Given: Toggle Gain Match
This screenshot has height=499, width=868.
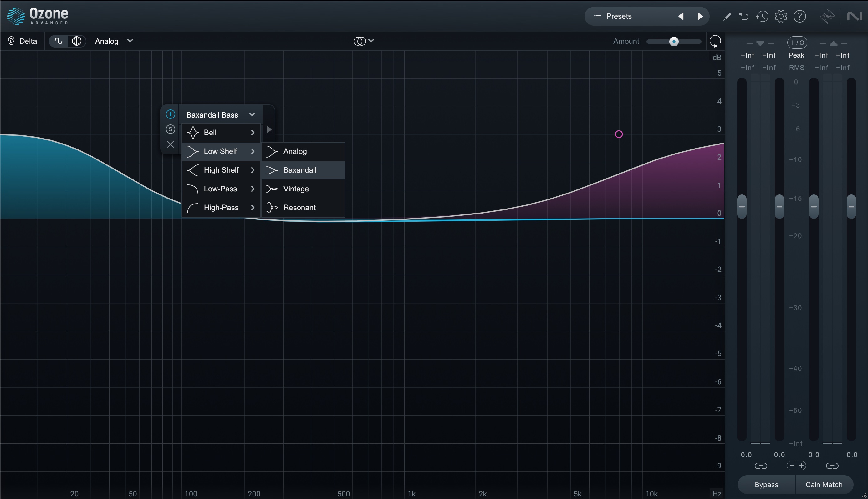Looking at the screenshot, I should [x=824, y=485].
